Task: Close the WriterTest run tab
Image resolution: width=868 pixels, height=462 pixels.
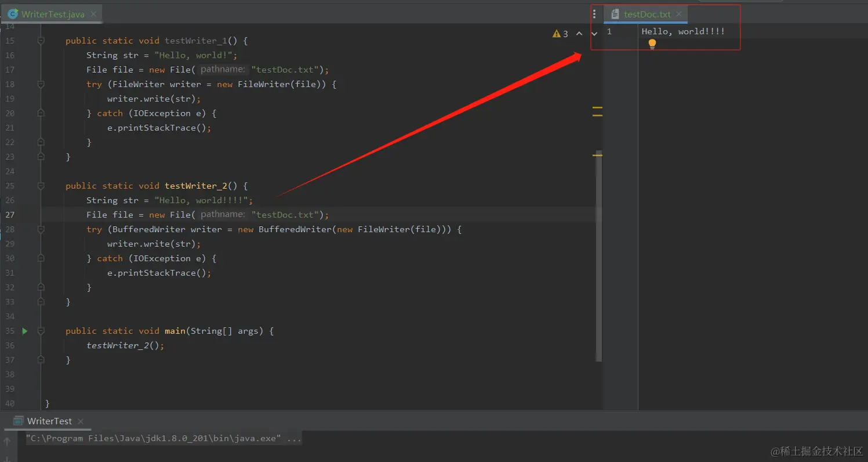Action: pos(81,421)
